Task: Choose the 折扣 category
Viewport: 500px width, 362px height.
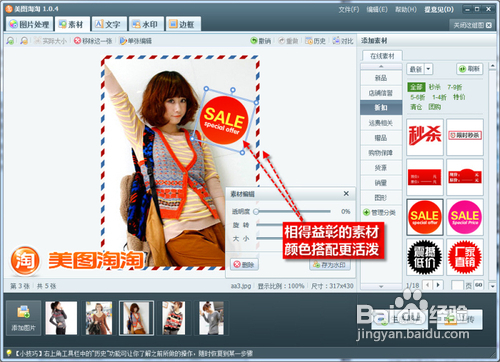Action: (381, 107)
